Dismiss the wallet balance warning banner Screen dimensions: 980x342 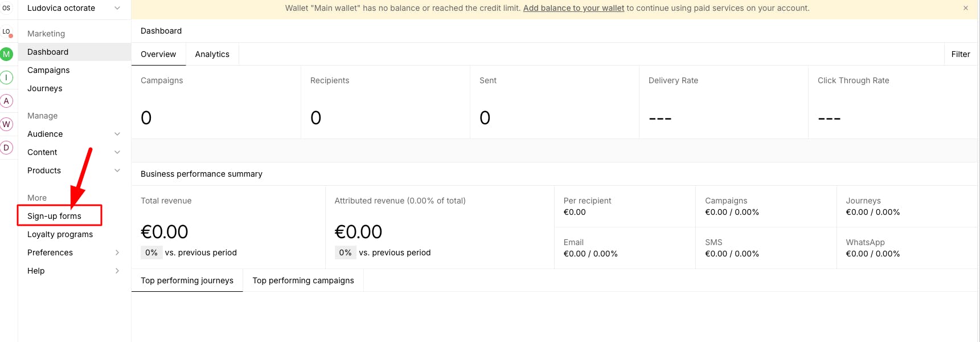point(966,8)
